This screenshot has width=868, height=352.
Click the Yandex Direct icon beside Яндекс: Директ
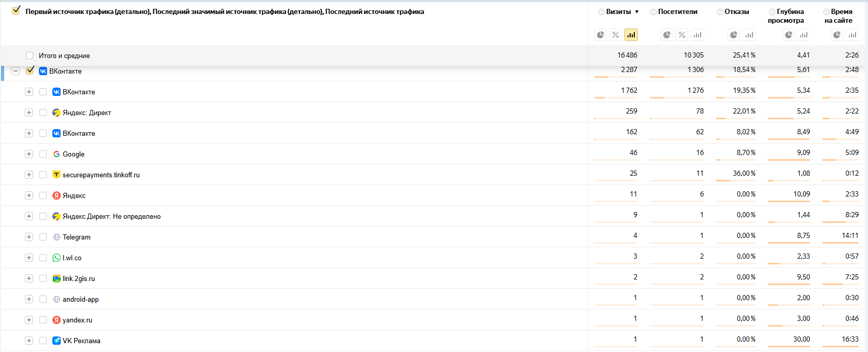pyautogui.click(x=56, y=112)
